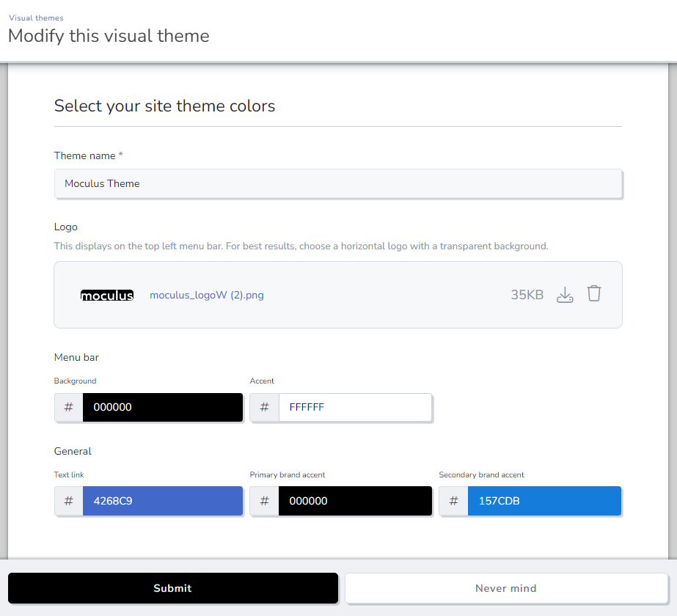The height and width of the screenshot is (616, 677).
Task: Click hash prefix of Menu bar Background
Action: point(69,407)
